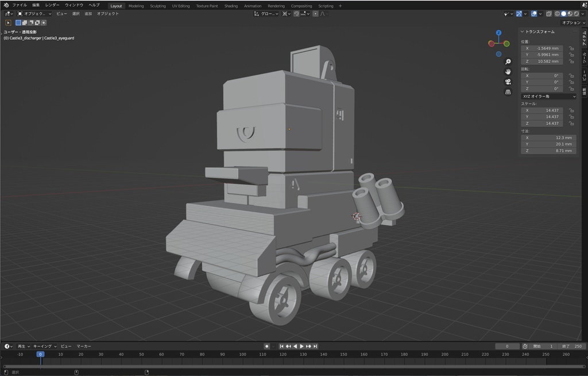The width and height of the screenshot is (588, 376).
Task: Open the viewport オブジェクト menu
Action: pos(107,14)
